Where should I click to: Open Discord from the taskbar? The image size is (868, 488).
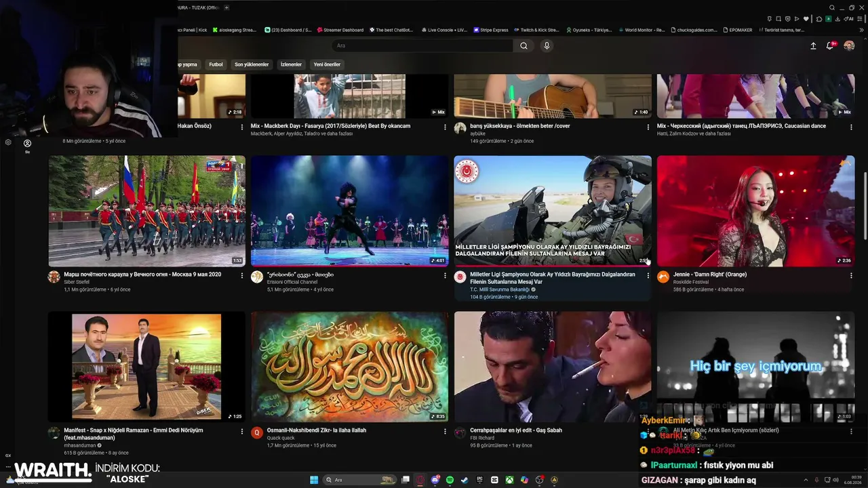click(x=435, y=480)
